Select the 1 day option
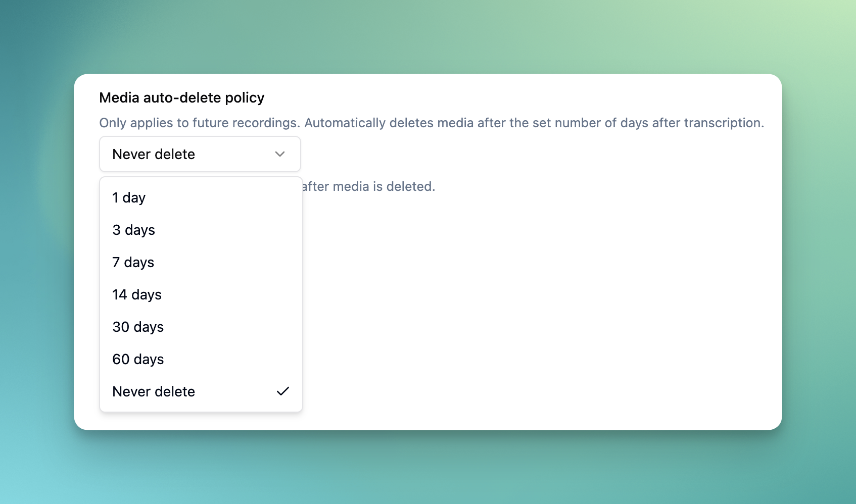This screenshot has height=504, width=856. point(129,197)
